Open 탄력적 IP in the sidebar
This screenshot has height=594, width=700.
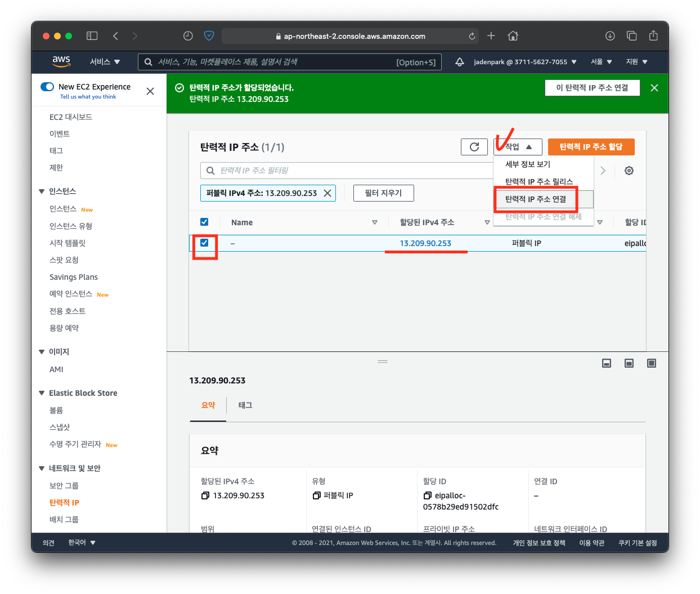click(x=64, y=503)
